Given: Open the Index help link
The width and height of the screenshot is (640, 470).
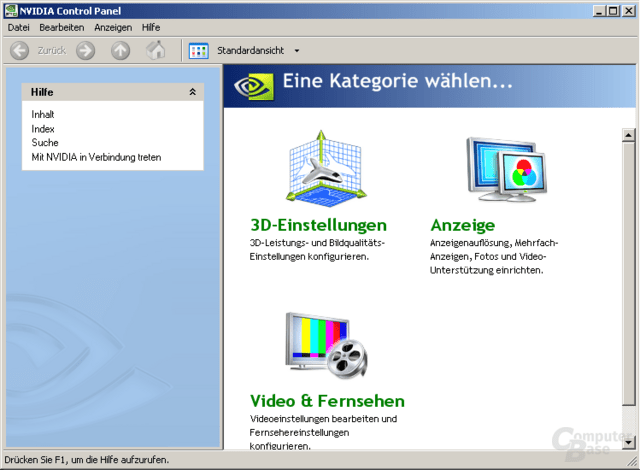Looking at the screenshot, I should pos(43,129).
